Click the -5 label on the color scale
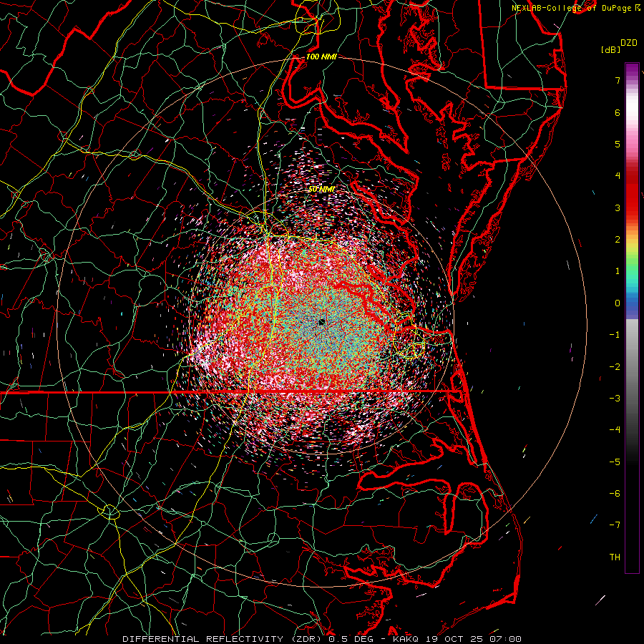Image resolution: width=644 pixels, height=644 pixels. (x=615, y=462)
